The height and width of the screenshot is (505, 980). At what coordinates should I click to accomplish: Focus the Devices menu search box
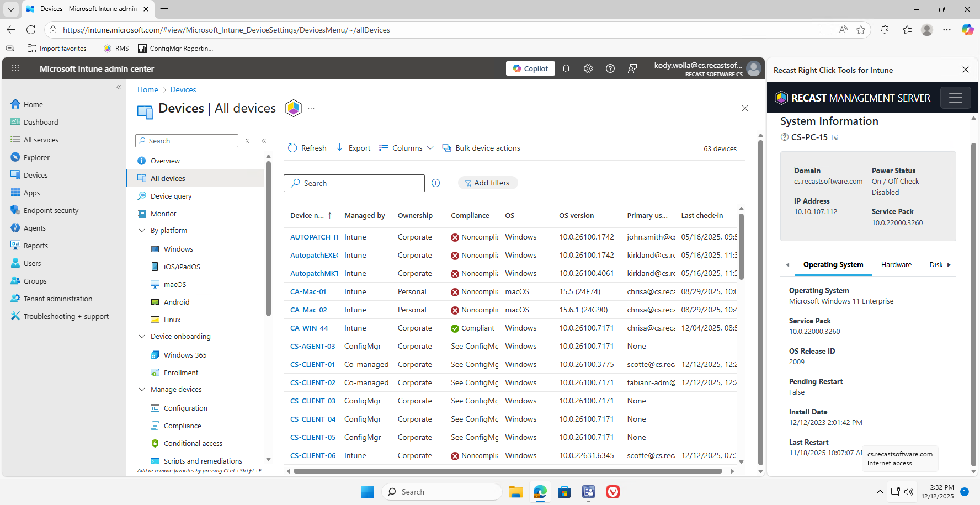pyautogui.click(x=187, y=141)
